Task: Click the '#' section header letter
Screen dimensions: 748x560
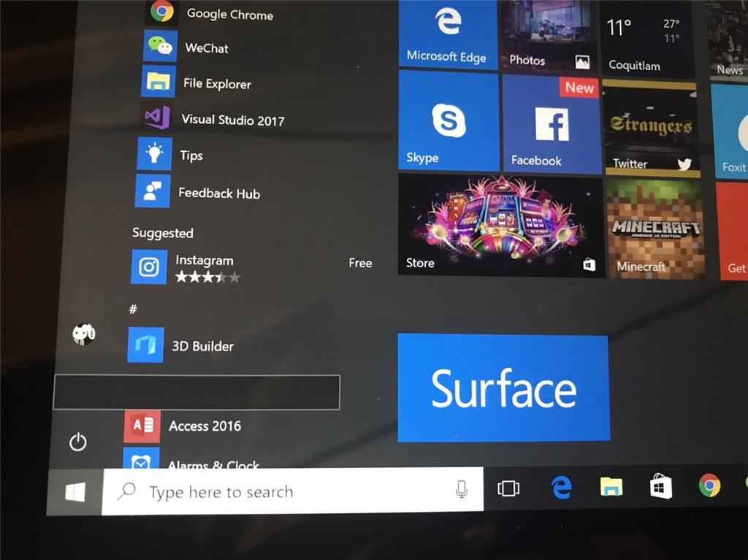Action: 133,309
